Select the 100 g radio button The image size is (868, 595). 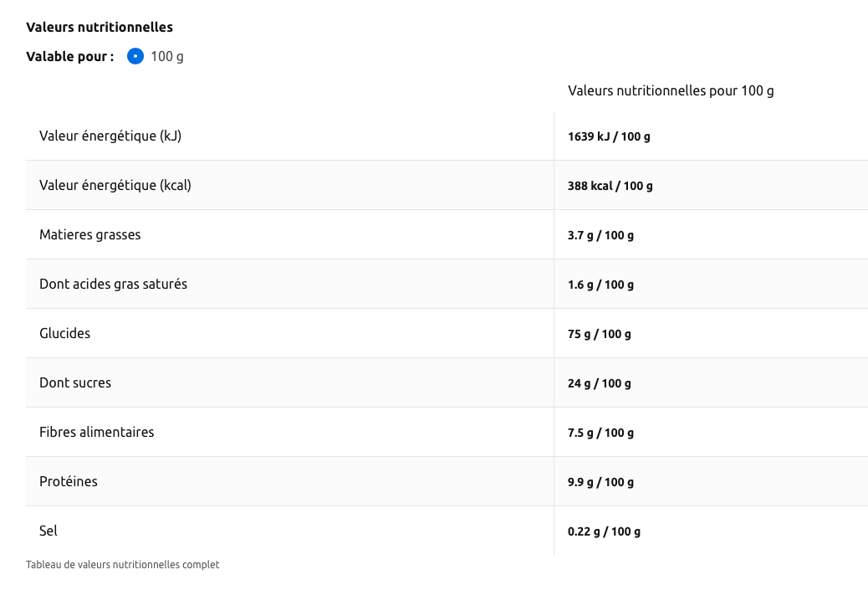click(135, 57)
